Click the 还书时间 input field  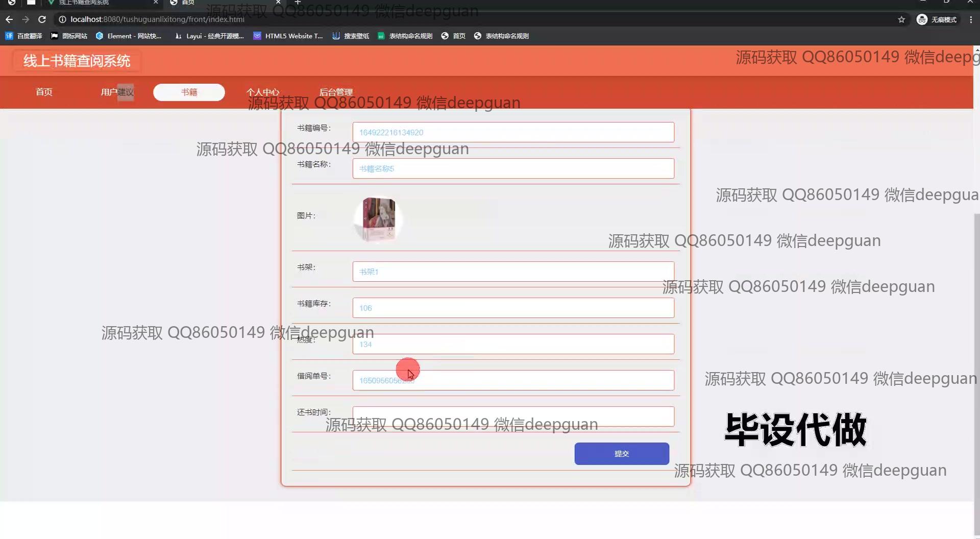(513, 416)
